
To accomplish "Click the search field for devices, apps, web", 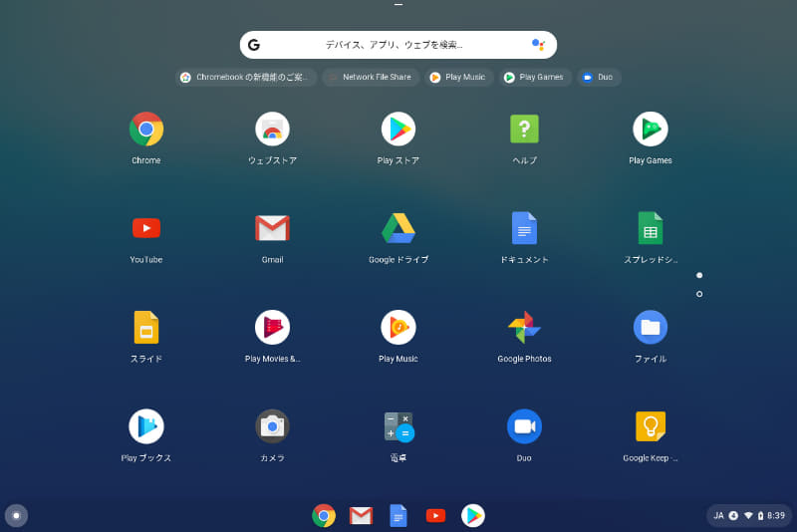I will coord(398,45).
